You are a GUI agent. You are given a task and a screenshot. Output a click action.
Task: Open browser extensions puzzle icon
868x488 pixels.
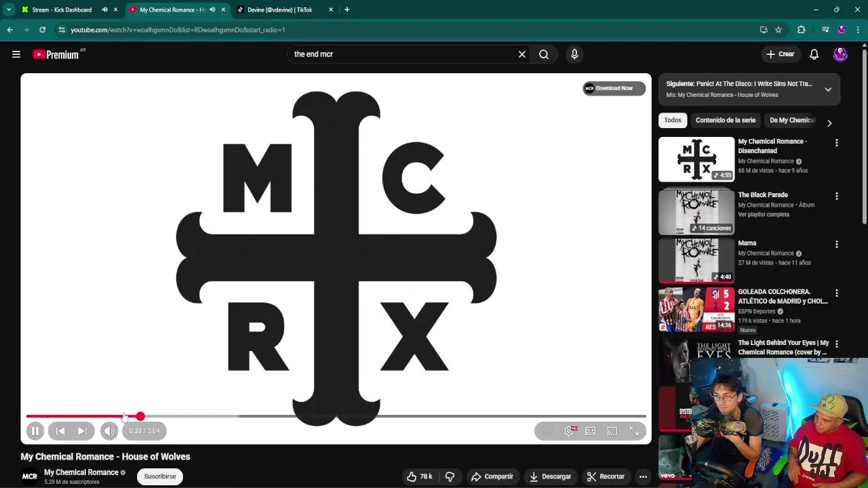point(801,30)
